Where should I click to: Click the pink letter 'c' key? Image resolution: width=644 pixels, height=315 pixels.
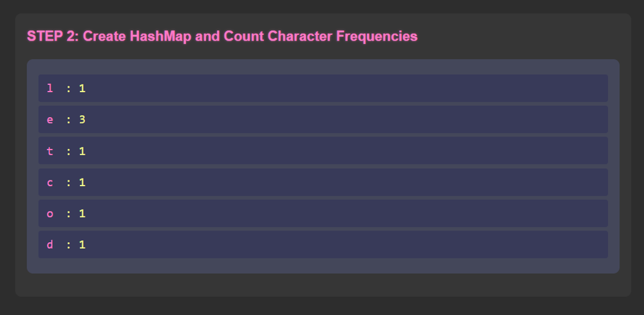(x=50, y=182)
